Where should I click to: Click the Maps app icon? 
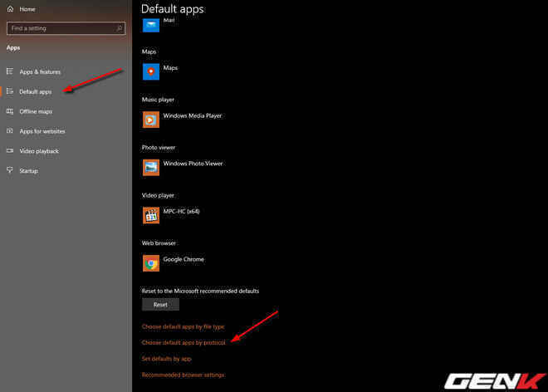point(151,71)
